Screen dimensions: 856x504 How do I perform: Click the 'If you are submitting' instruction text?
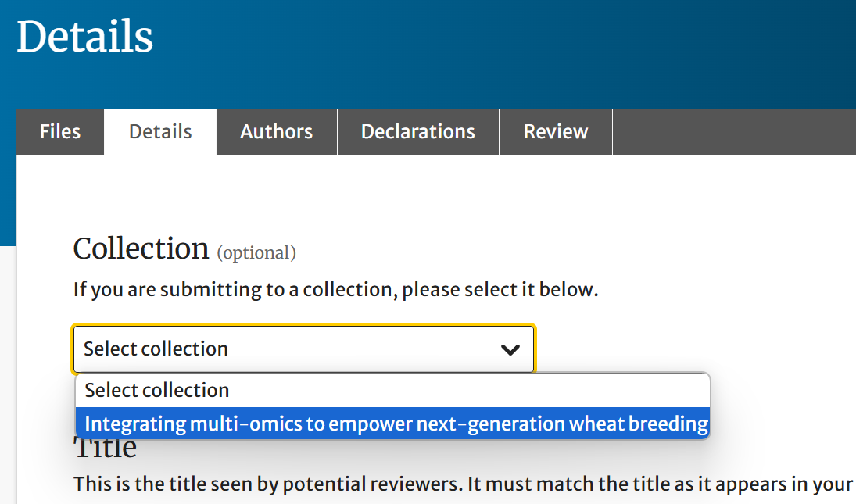click(x=335, y=290)
